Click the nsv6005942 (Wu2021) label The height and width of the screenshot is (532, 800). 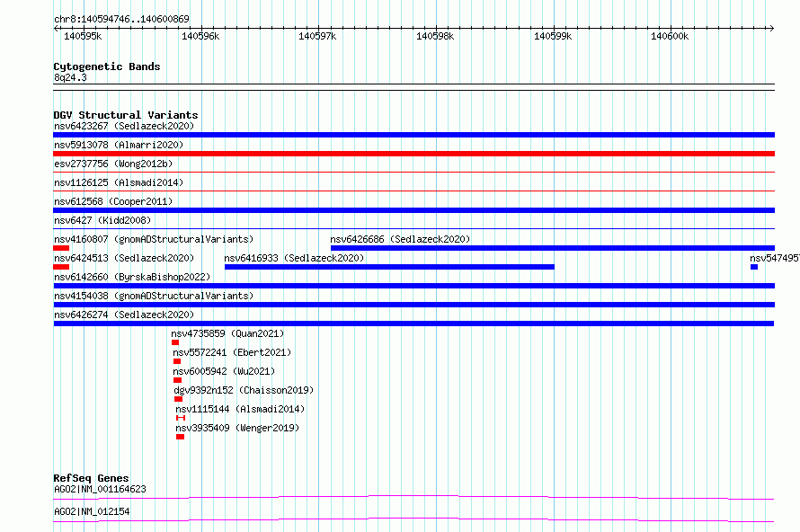pos(224,371)
